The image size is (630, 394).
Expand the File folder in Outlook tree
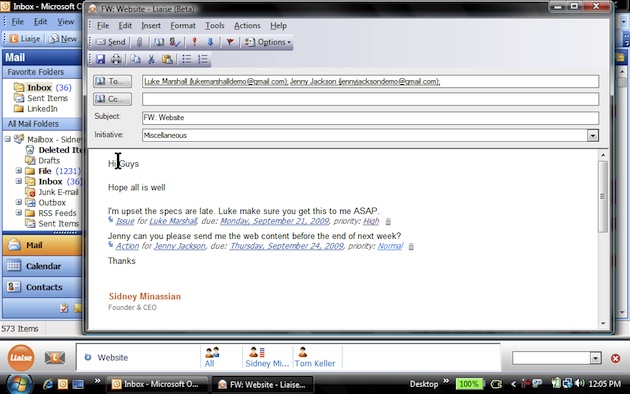click(19, 171)
